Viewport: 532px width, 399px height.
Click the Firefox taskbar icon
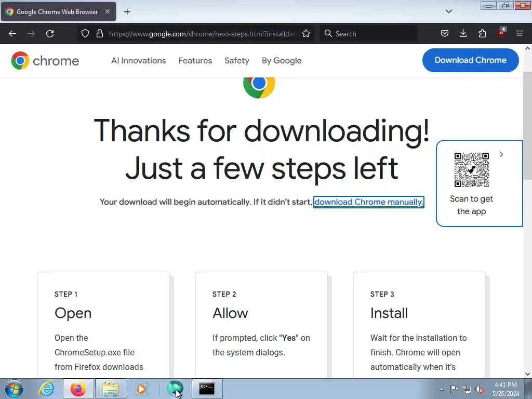tap(78, 389)
